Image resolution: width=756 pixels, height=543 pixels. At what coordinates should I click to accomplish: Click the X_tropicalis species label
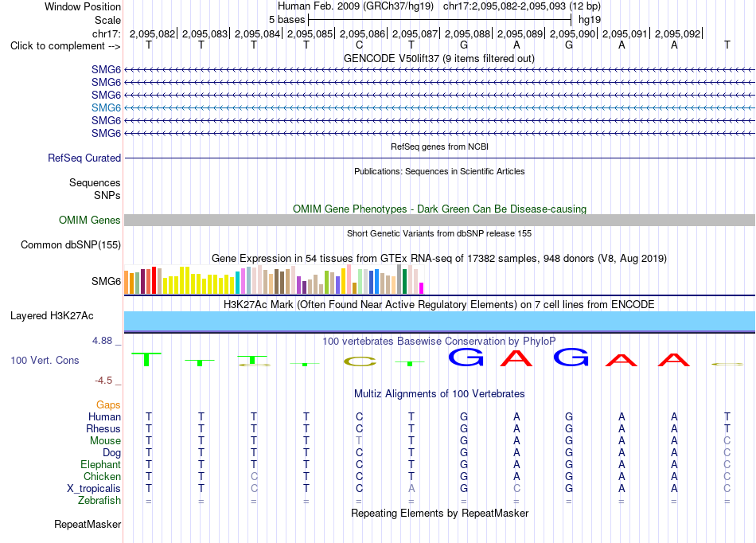click(x=94, y=489)
